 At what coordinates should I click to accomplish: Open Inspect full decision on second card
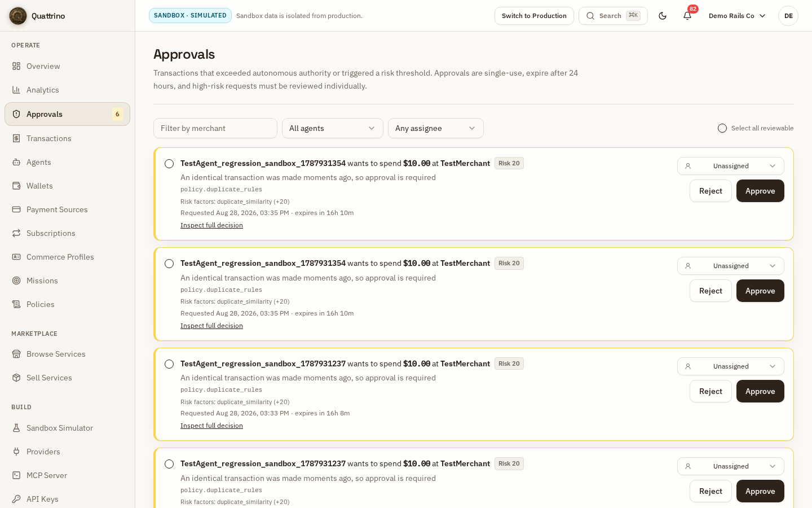pos(211,326)
